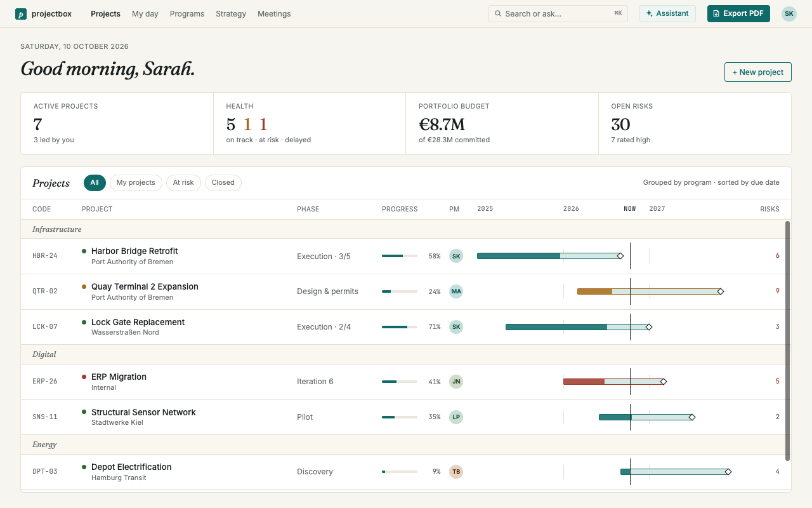Open the Assistant button
This screenshot has width=812, height=508.
click(667, 13)
